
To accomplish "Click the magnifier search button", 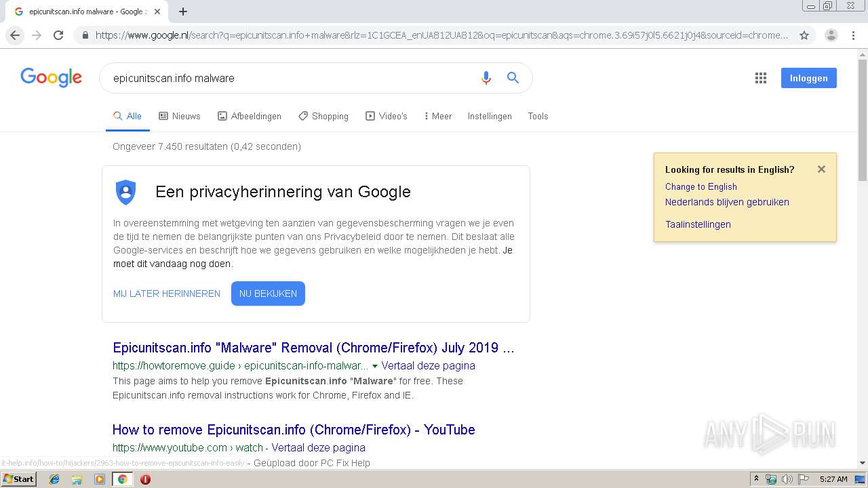I will (513, 78).
